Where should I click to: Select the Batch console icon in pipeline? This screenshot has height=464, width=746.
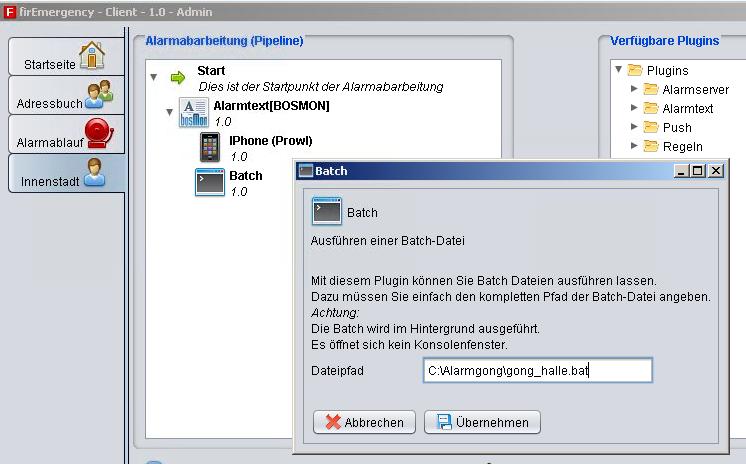[210, 182]
